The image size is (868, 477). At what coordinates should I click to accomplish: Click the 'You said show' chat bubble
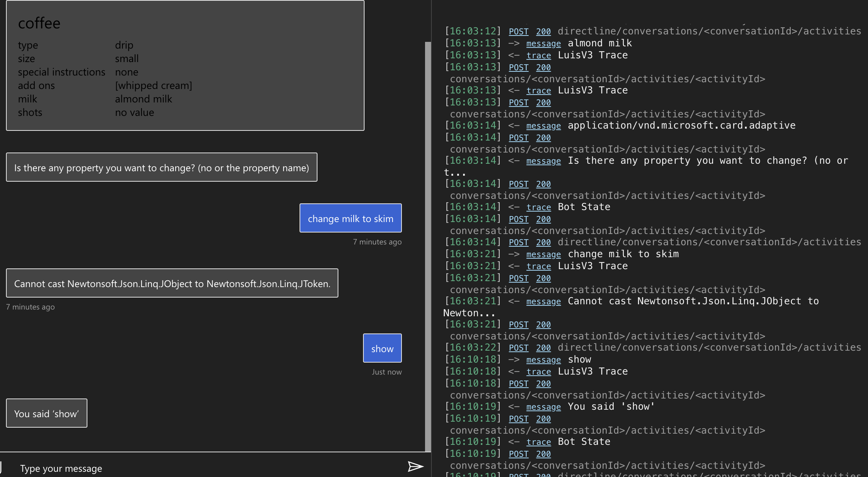tap(46, 413)
